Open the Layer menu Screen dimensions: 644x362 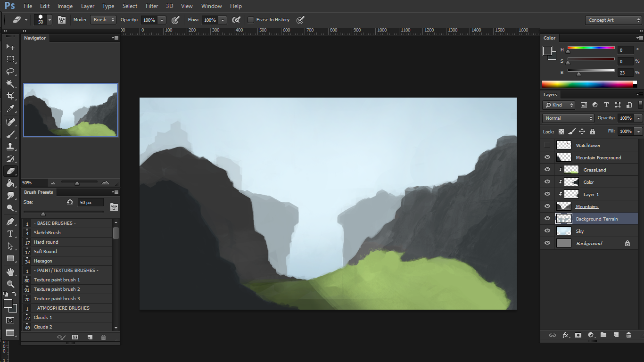pyautogui.click(x=88, y=6)
